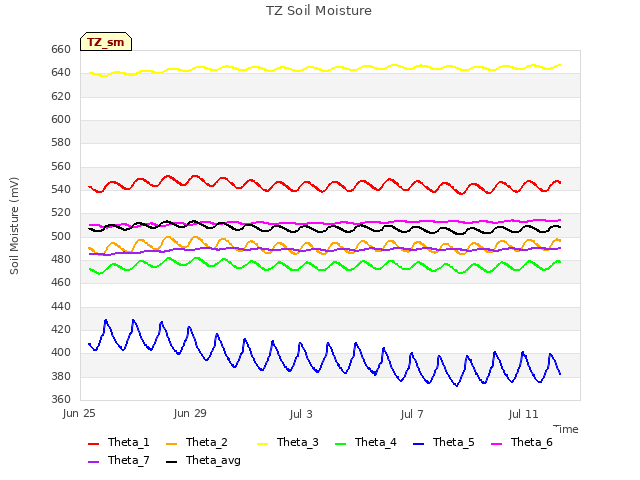Viewport: 640px width, 480px height.
Task: Click the 520 y-axis tick label
Action: [61, 213]
